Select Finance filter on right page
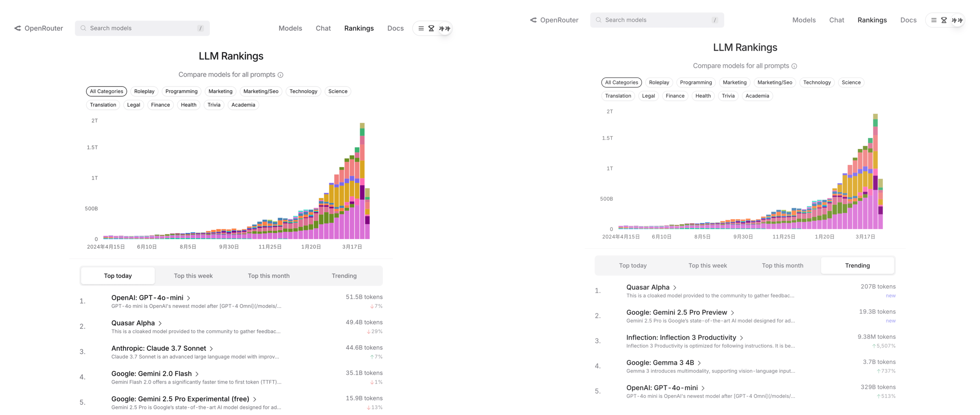This screenshot has height=415, width=980. (675, 96)
